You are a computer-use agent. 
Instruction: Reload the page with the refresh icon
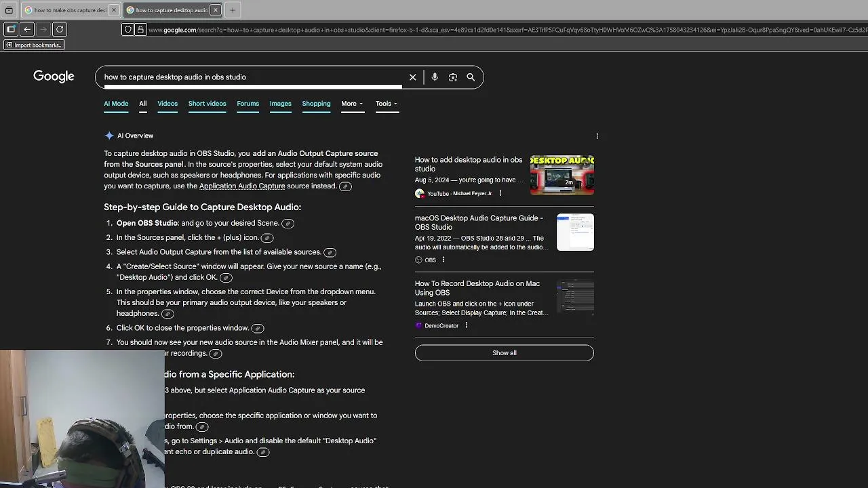(60, 29)
